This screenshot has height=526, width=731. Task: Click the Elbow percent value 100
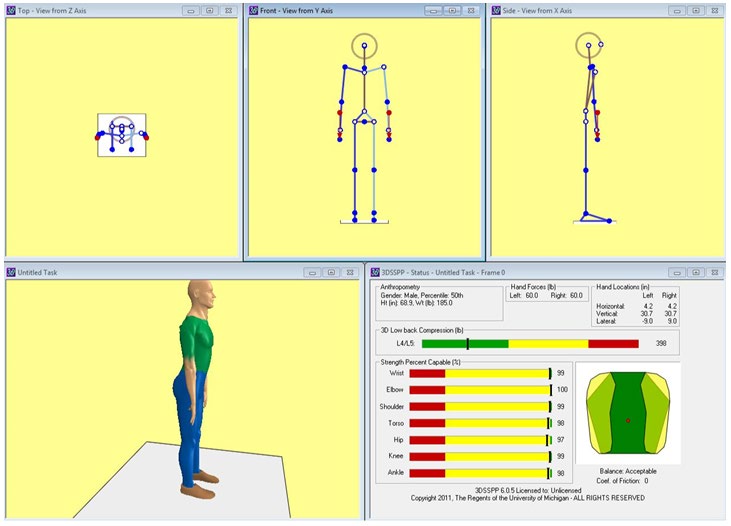click(x=562, y=389)
